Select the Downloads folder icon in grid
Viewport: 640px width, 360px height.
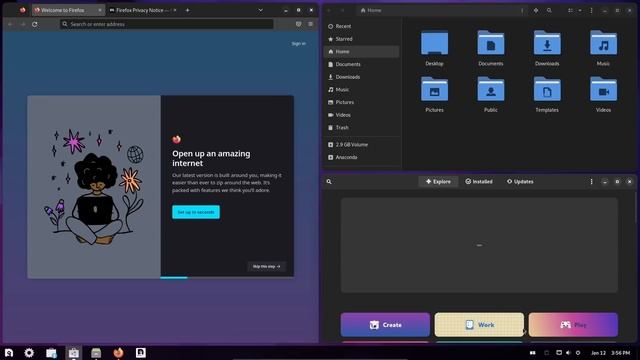(x=547, y=43)
